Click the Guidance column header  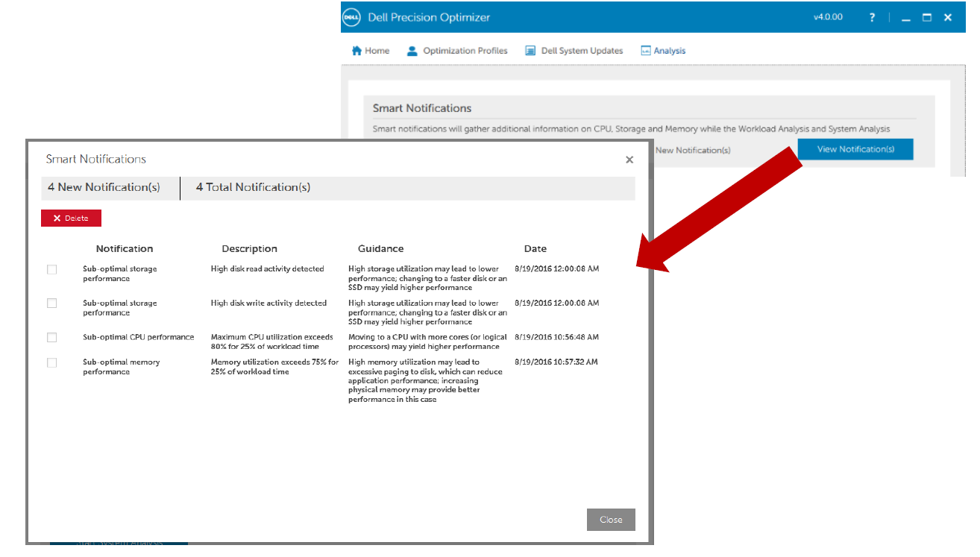pos(380,249)
